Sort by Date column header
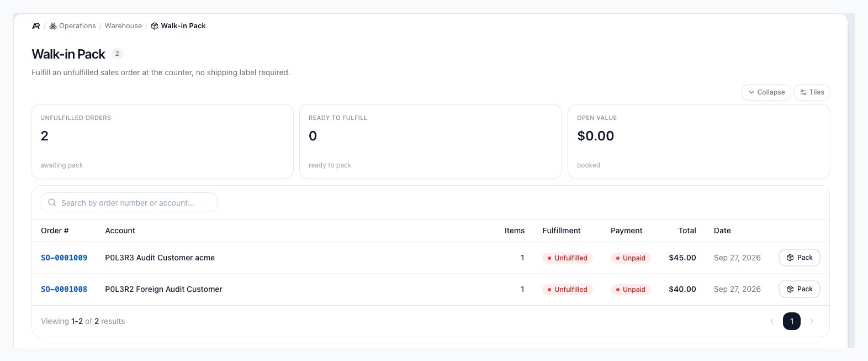Image resolution: width=868 pixels, height=361 pixels. [x=722, y=231]
